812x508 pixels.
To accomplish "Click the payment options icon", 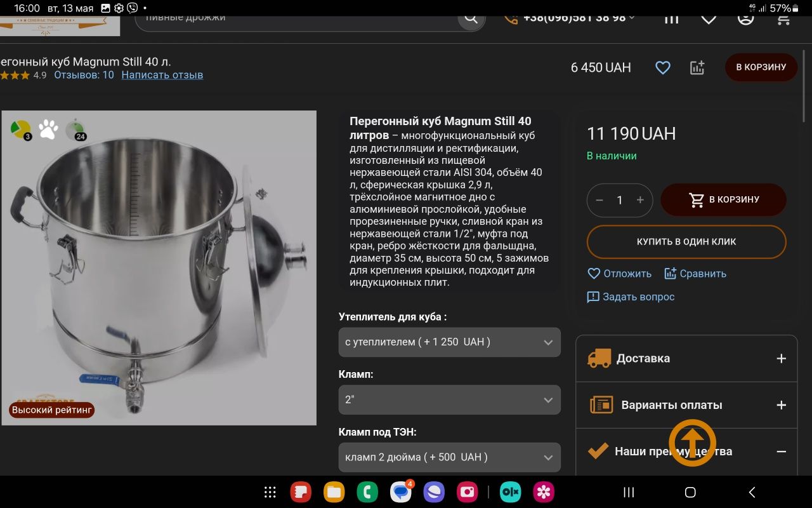I will tap(601, 405).
